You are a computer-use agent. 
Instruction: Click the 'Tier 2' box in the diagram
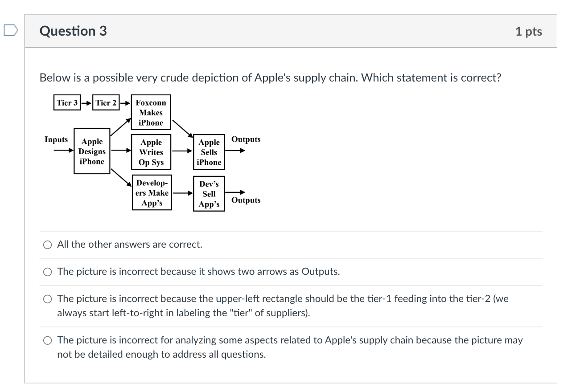coord(105,102)
